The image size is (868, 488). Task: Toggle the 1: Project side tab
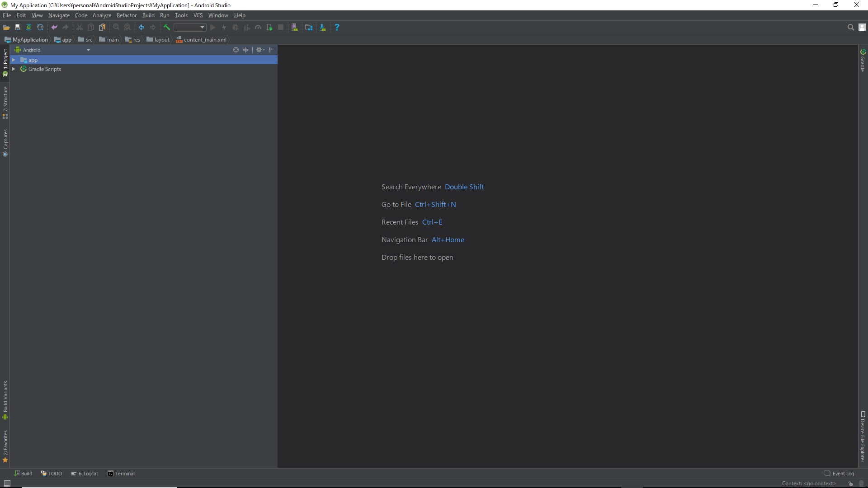point(5,62)
